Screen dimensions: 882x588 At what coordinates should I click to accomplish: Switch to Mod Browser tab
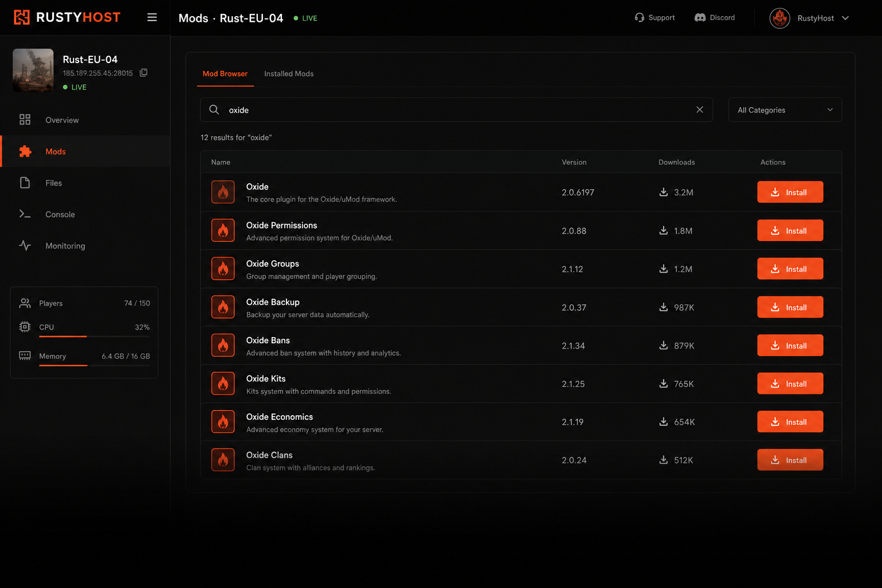225,74
